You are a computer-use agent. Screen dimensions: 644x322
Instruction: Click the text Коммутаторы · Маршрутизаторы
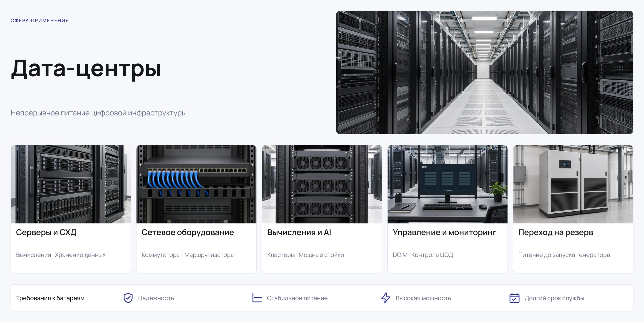[188, 255]
